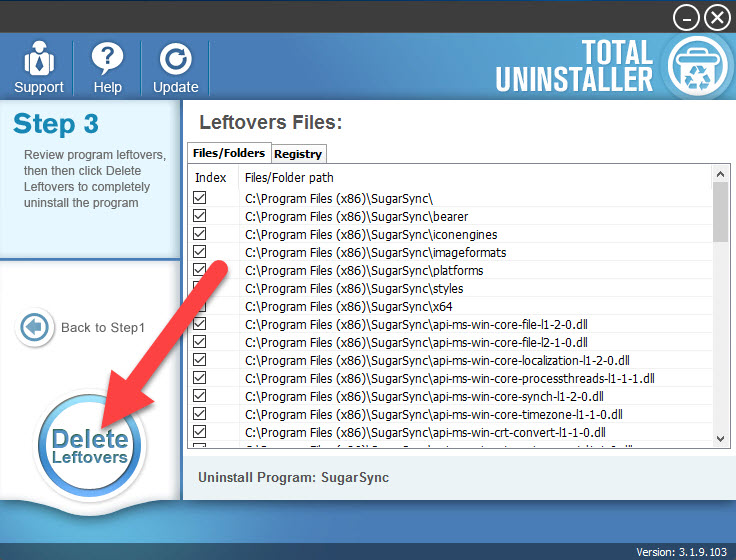The height and width of the screenshot is (560, 736).
Task: Switch to the Registry tab
Action: click(298, 154)
